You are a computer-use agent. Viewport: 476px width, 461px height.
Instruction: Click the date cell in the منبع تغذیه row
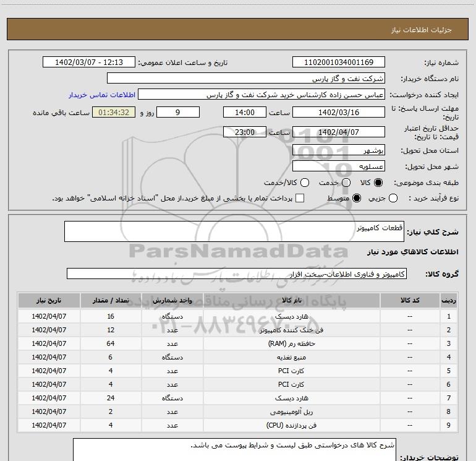(49, 357)
